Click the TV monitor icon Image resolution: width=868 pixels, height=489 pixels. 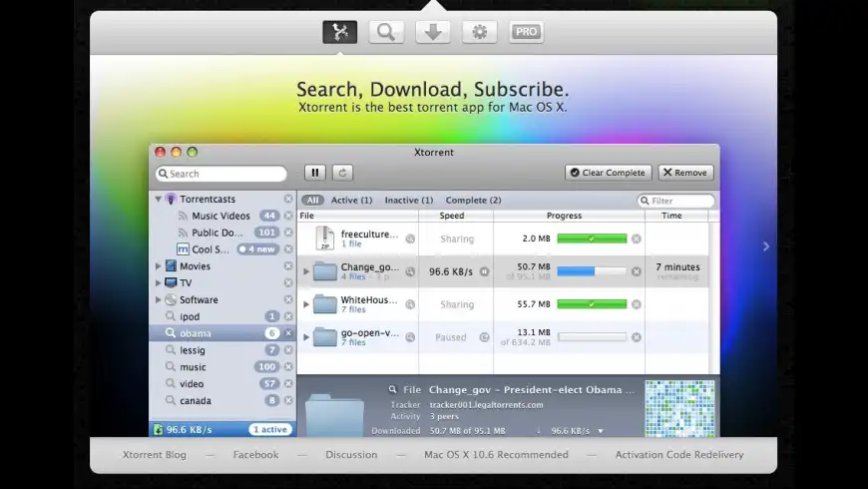(171, 283)
